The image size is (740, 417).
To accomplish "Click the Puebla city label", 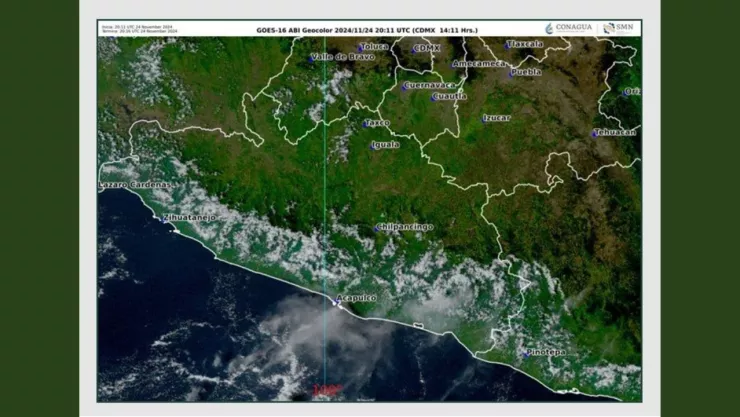I will pyautogui.click(x=526, y=72).
